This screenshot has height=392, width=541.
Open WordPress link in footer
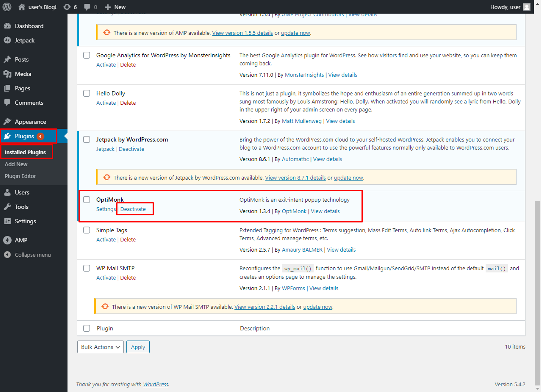pos(156,384)
